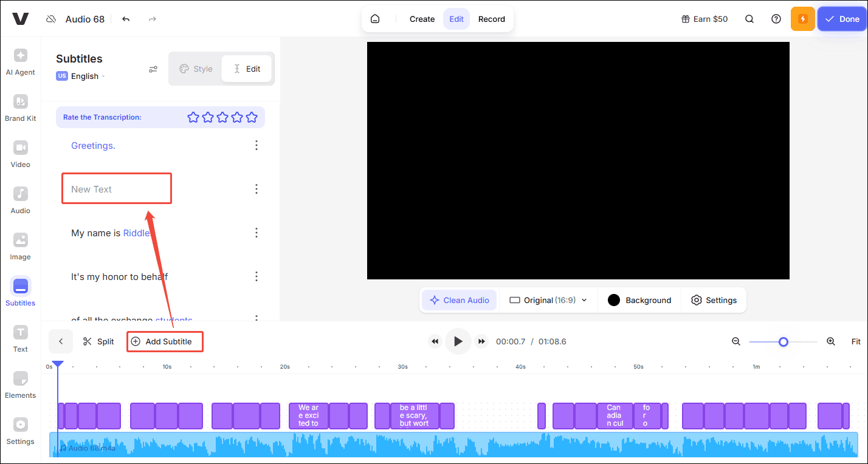Click the black video preview canvas
This screenshot has height=464, width=868.
(x=578, y=160)
